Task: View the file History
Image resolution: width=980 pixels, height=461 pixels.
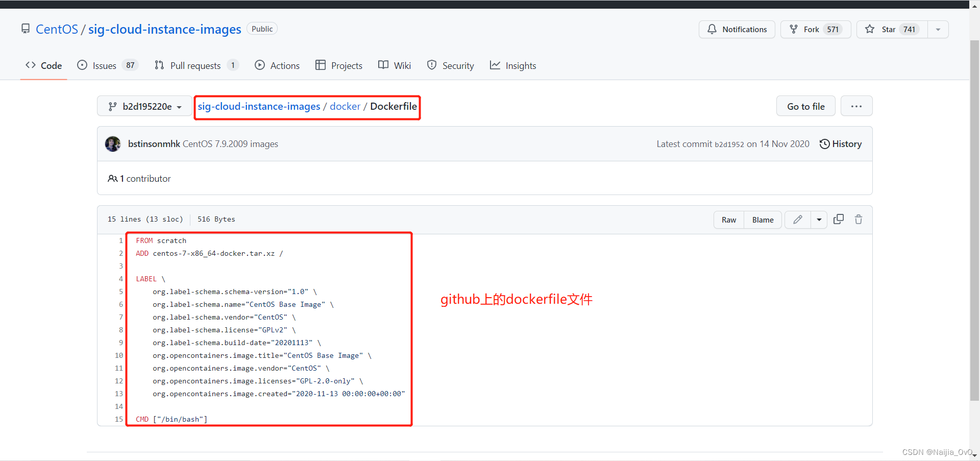Action: point(841,144)
